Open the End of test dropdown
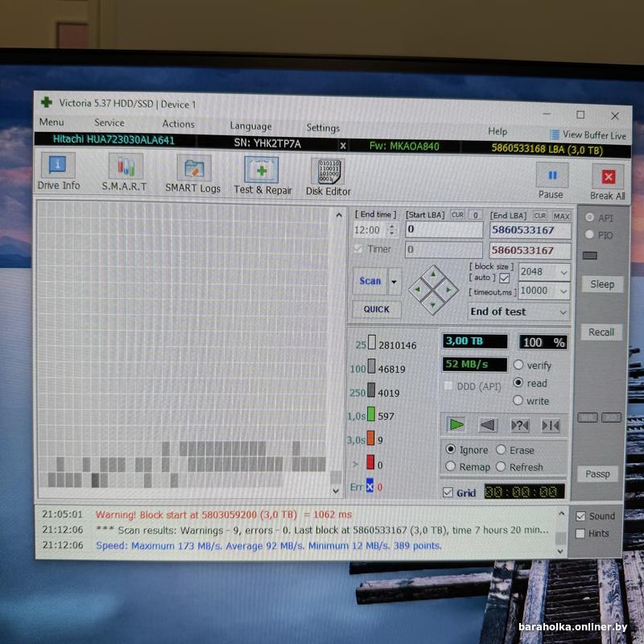Viewport: 644px width, 644px height. pyautogui.click(x=563, y=312)
